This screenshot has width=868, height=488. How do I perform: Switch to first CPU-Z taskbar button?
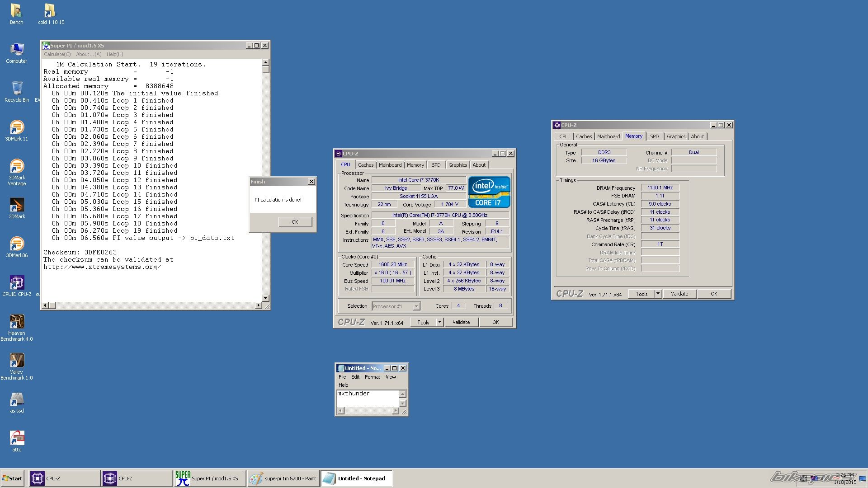pos(64,479)
